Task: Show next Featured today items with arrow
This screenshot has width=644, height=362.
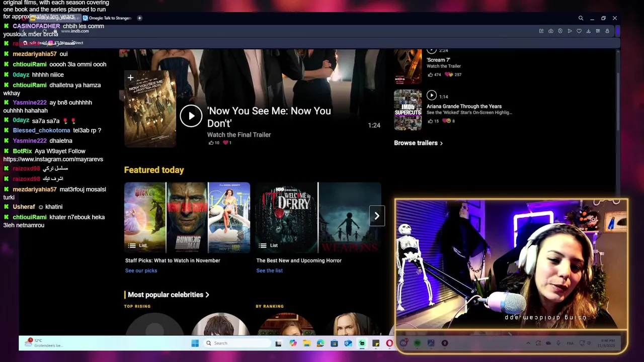Action: (x=377, y=216)
